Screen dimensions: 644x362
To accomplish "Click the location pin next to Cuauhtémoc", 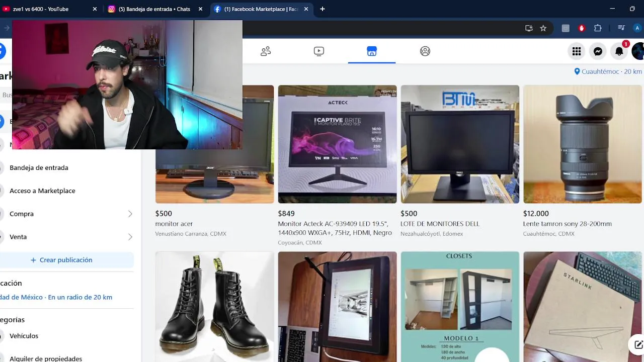I will click(577, 71).
